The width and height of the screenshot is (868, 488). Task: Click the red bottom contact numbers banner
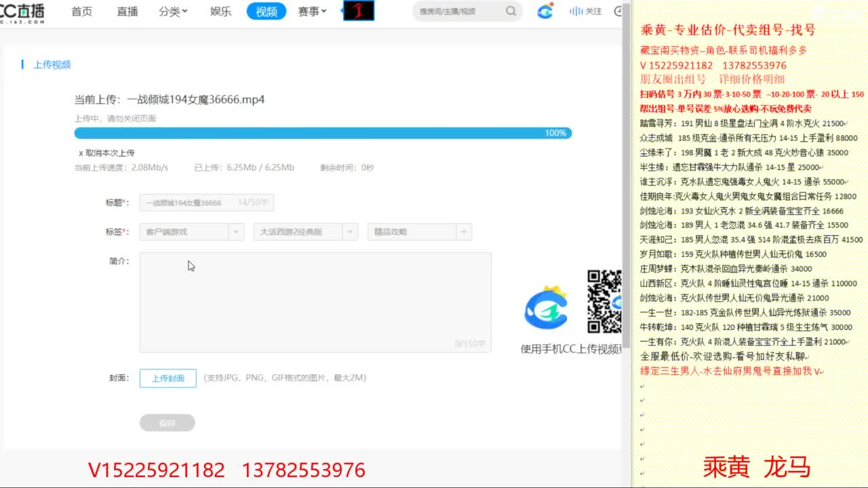click(x=227, y=470)
